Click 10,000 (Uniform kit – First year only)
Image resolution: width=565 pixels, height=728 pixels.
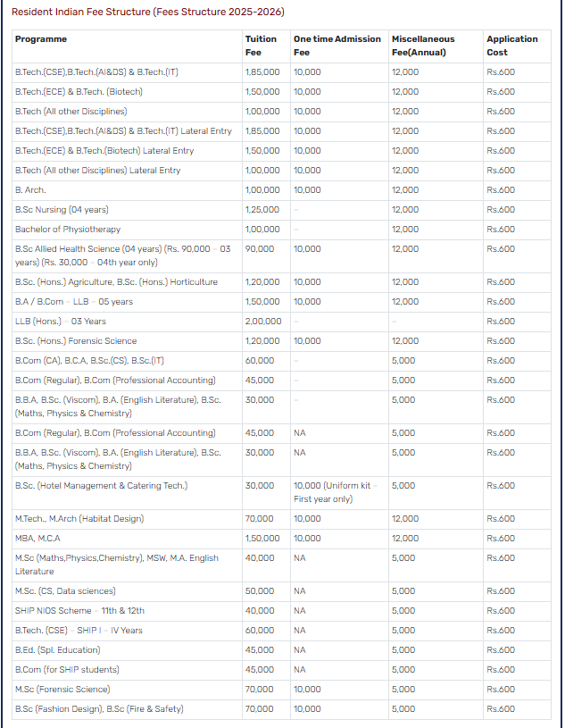[x=336, y=492]
